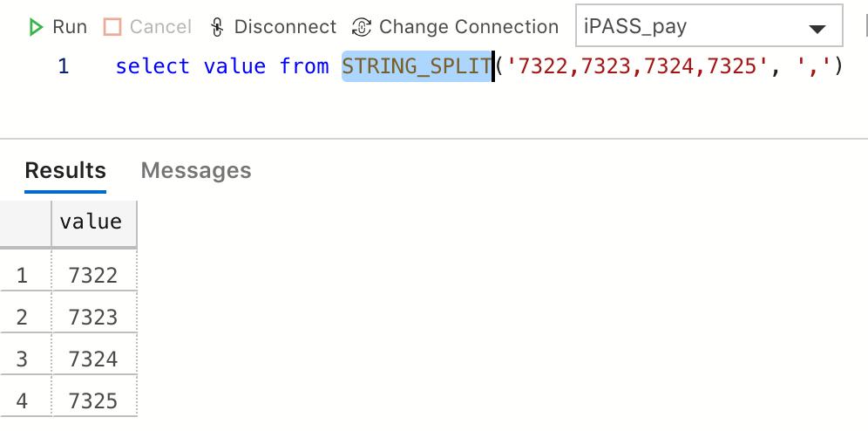Select result cell containing 7324
The image size is (868, 431).
94,359
